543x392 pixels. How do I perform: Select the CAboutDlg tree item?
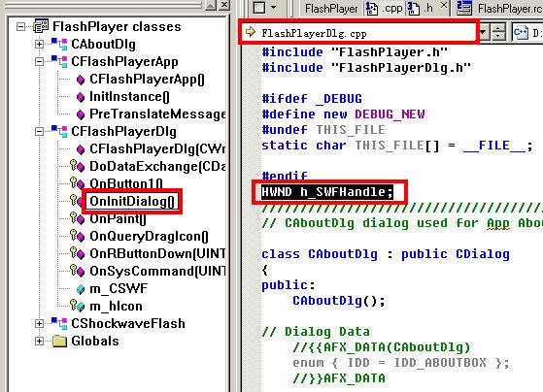103,45
